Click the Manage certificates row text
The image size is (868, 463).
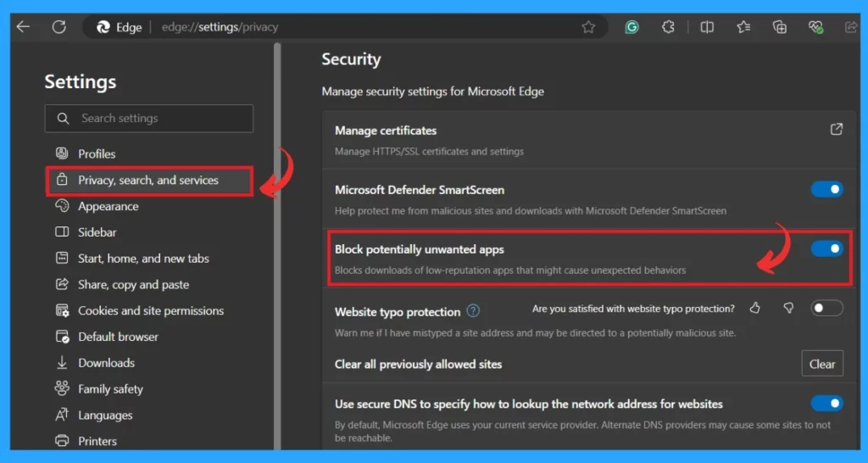coord(386,131)
